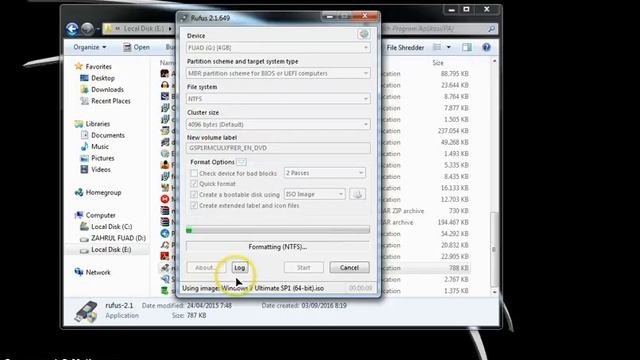This screenshot has height=360, width=640.
Task: Click the 788 KB size entry
Action: click(x=458, y=268)
